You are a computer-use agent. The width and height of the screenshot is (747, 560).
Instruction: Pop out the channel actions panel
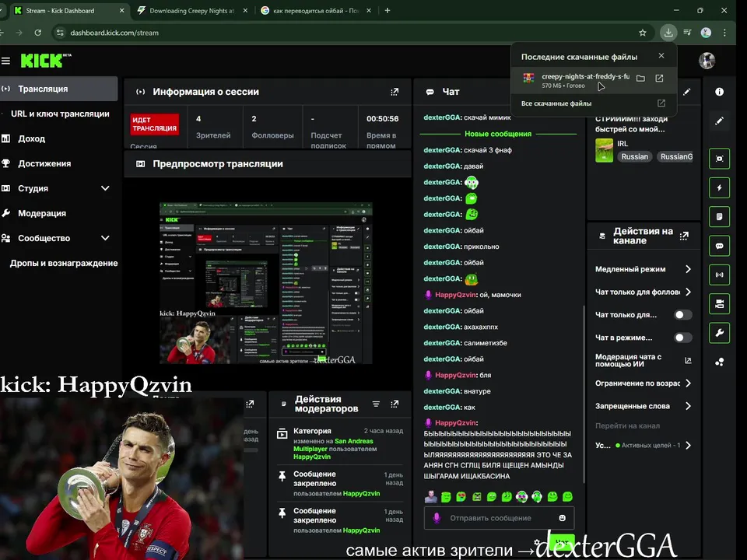(684, 236)
